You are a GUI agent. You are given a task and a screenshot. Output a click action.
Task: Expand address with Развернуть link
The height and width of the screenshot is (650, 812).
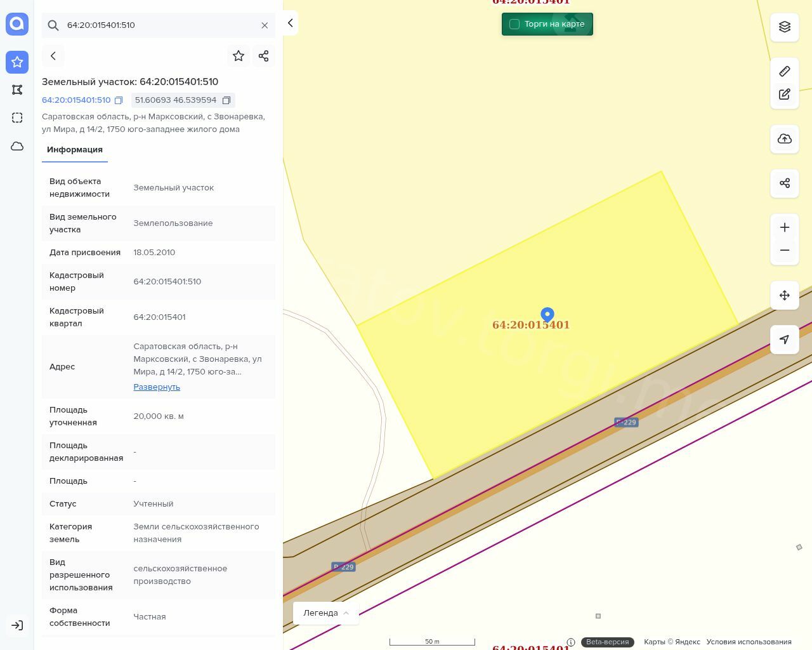coord(157,387)
